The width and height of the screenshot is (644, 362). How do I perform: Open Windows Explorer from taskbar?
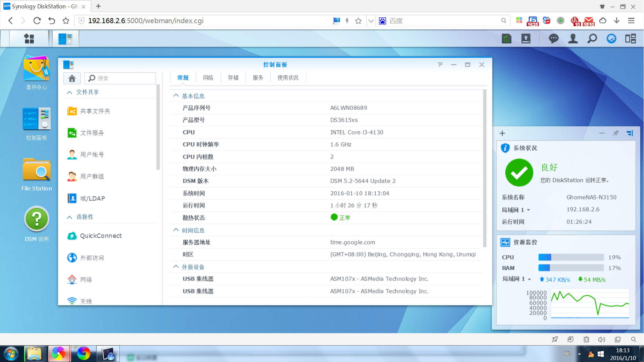pos(34,354)
